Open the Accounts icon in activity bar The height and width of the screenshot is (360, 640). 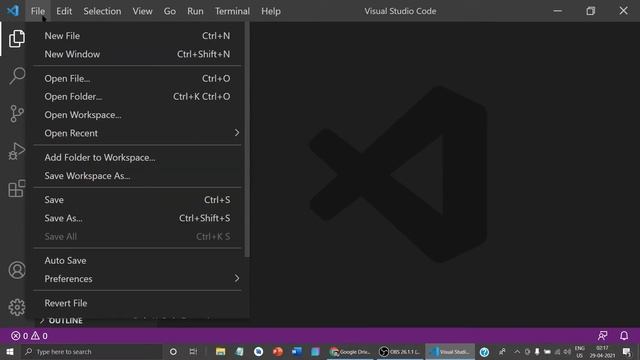[17, 270]
